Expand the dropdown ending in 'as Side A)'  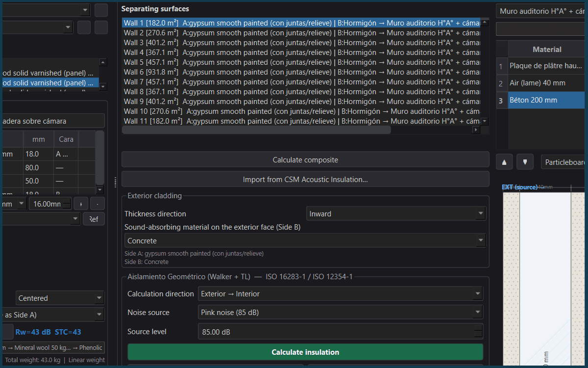click(x=52, y=315)
